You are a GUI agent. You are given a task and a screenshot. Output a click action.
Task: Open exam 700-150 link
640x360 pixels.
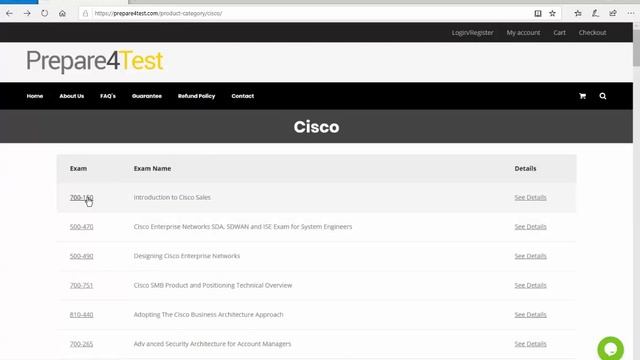coord(81,197)
